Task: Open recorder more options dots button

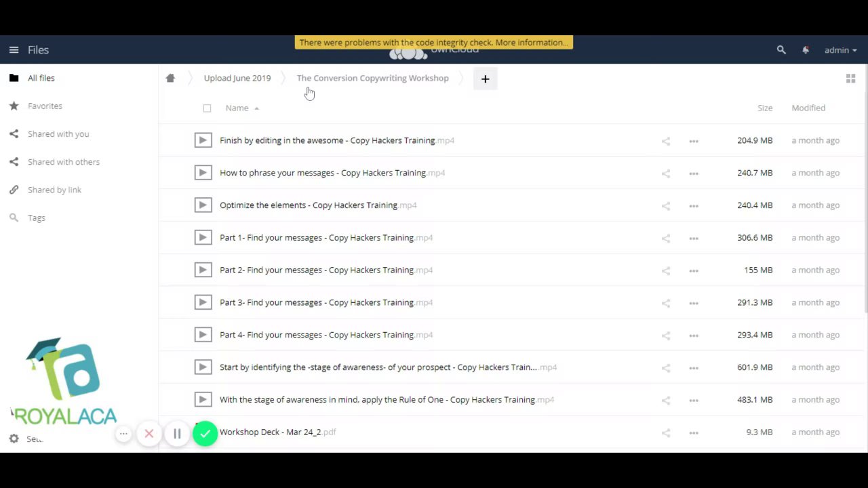Action: tap(123, 434)
